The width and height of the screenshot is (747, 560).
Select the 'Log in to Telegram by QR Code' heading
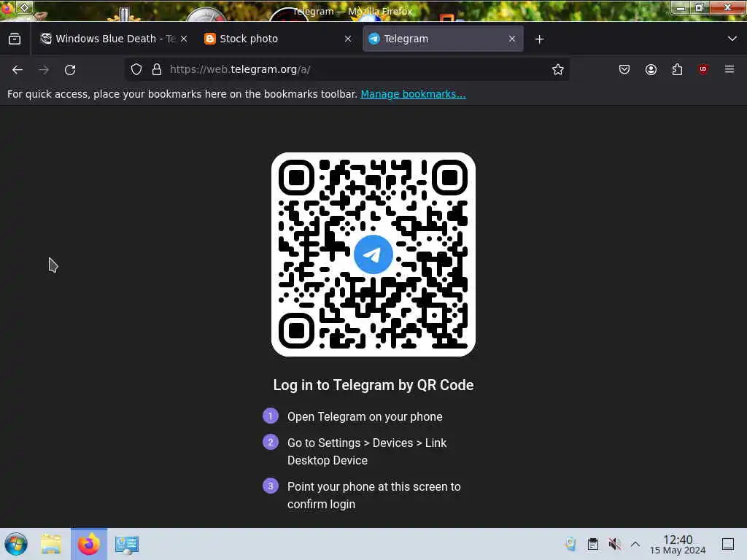pos(373,385)
